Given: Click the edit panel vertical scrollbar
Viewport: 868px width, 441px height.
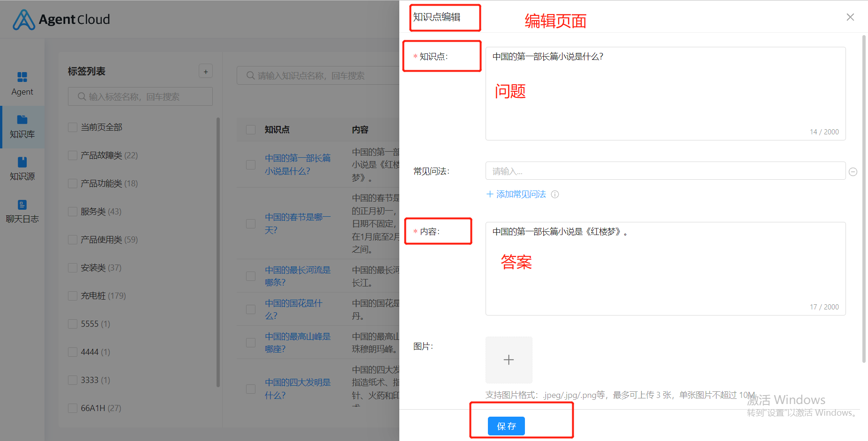Looking at the screenshot, I should [x=864, y=199].
